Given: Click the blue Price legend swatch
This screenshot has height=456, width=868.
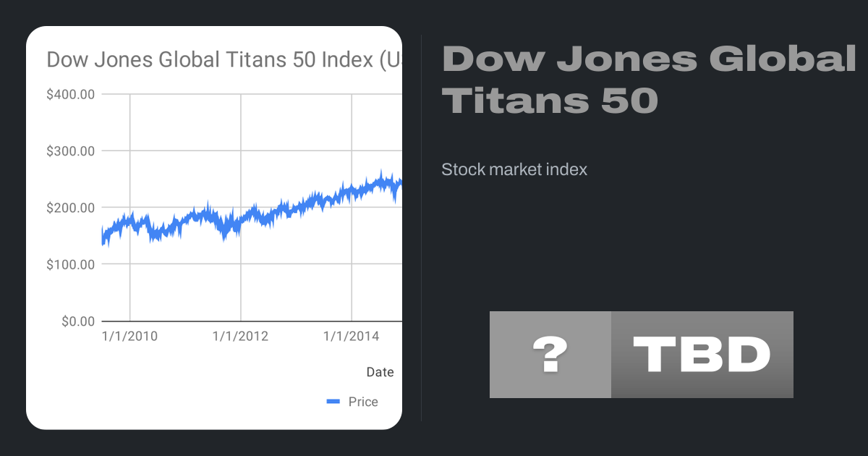Looking at the screenshot, I should pyautogui.click(x=333, y=402).
